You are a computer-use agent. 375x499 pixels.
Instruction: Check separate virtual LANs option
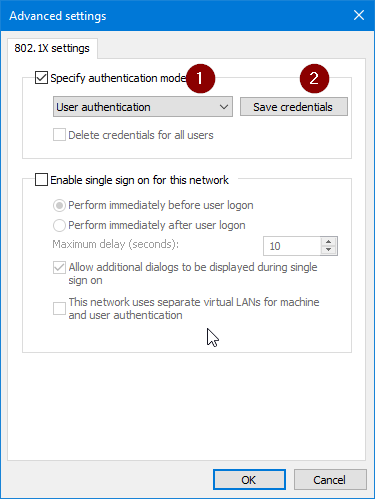(59, 308)
